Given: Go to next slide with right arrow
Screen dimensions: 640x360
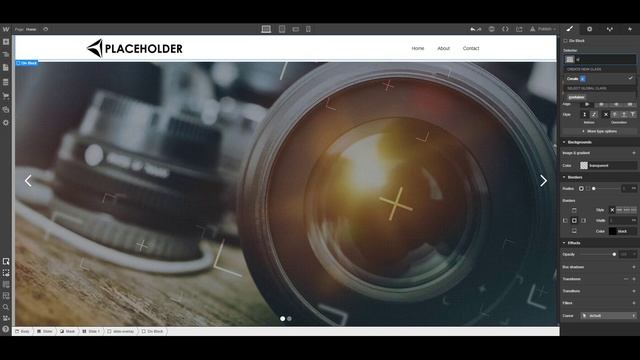Looking at the screenshot, I should [543, 181].
